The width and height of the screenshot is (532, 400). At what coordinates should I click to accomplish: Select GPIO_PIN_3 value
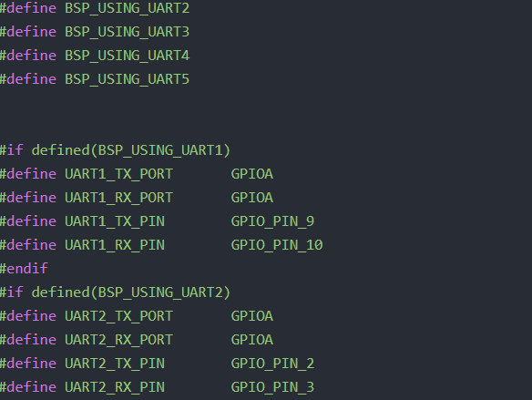tap(272, 387)
